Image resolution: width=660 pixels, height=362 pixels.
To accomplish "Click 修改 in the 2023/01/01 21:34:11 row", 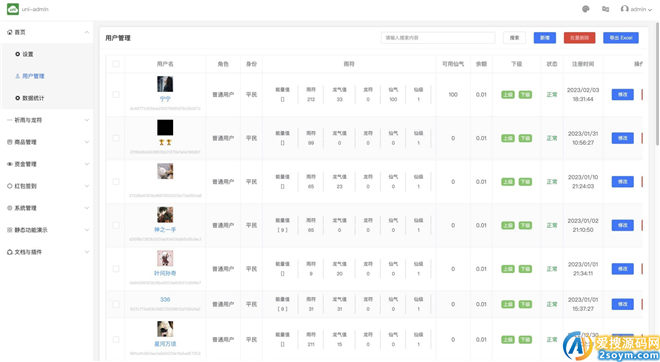I will [623, 269].
